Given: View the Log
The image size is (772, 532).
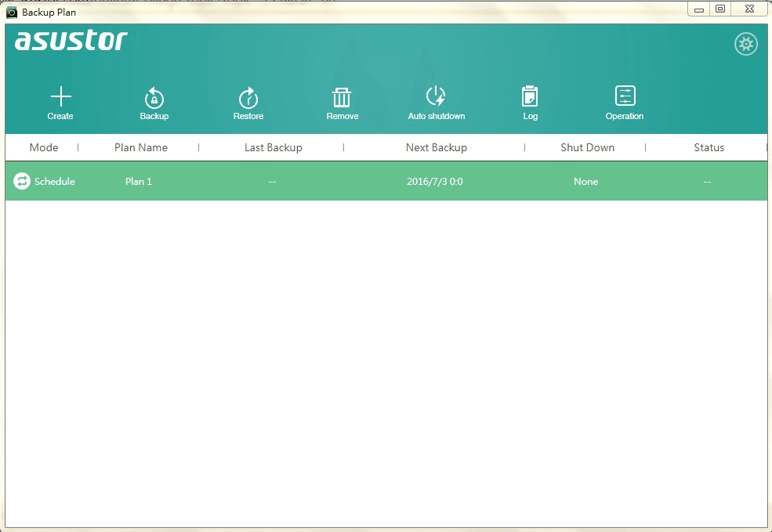Looking at the screenshot, I should [x=530, y=97].
